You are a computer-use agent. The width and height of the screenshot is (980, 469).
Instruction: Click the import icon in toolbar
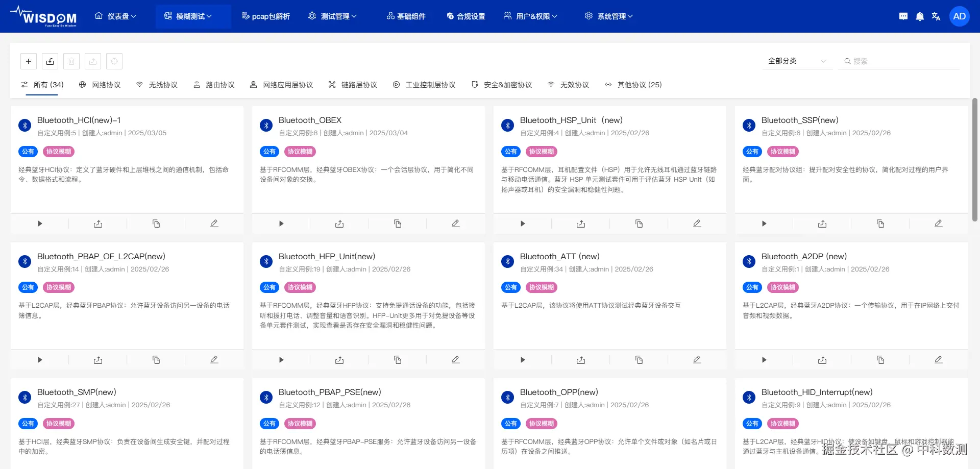[50, 61]
